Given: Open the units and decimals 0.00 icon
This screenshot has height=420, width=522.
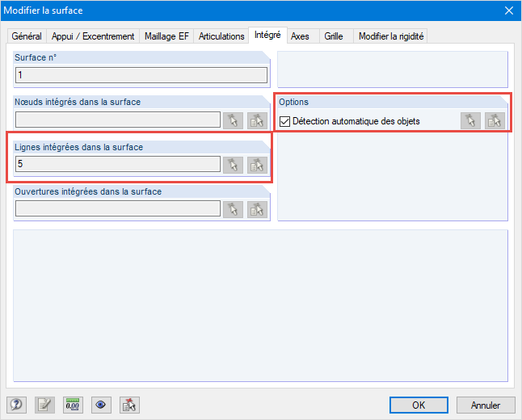Looking at the screenshot, I should [x=73, y=405].
